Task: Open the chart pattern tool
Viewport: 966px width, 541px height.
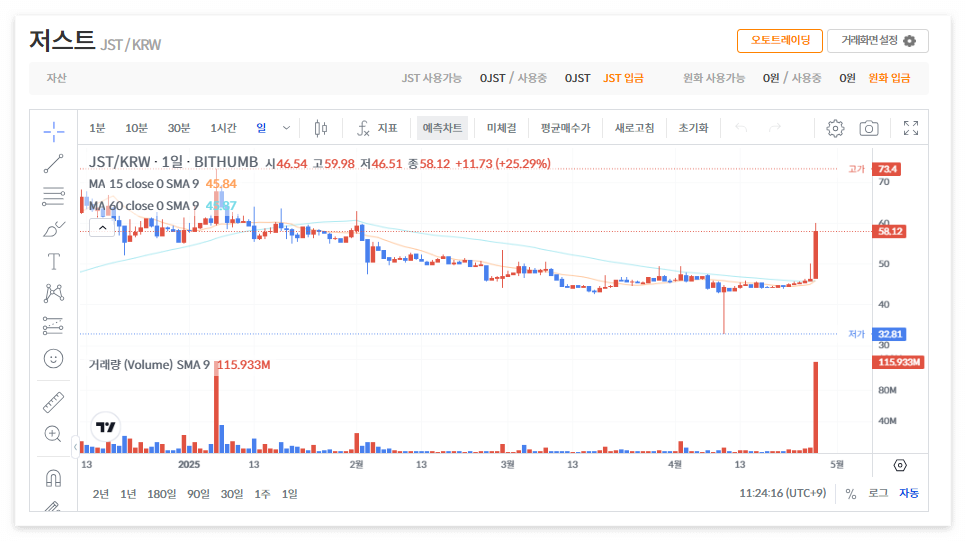Action: (54, 293)
